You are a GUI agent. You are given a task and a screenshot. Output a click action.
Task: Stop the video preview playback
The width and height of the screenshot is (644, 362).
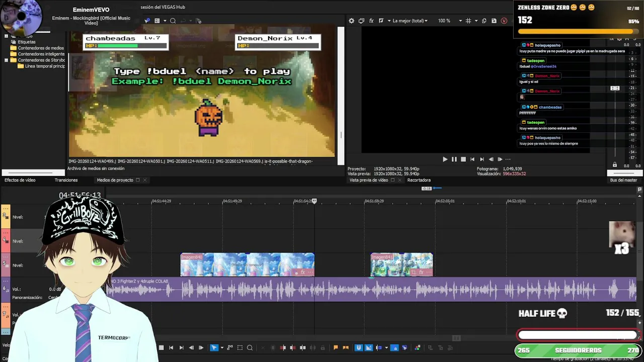(463, 159)
